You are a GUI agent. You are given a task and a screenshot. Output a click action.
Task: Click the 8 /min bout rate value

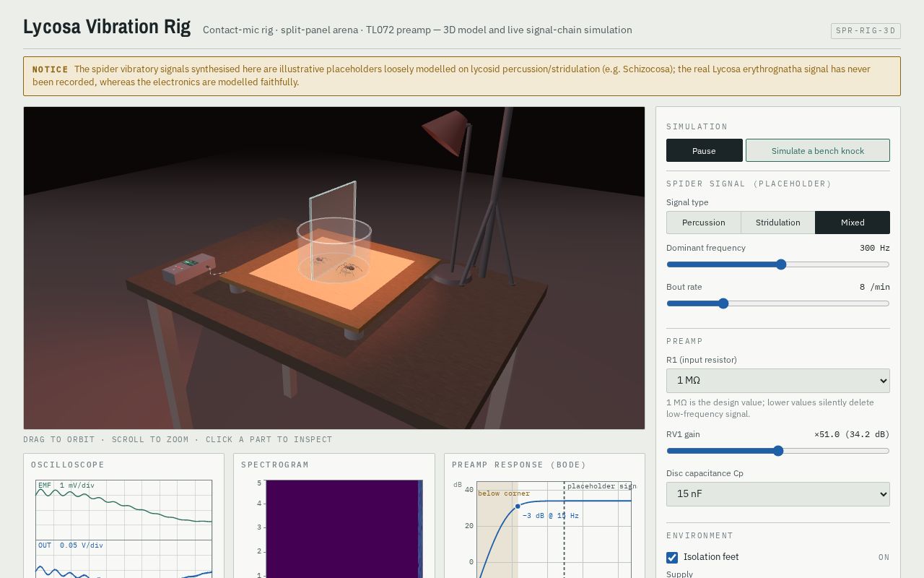pos(875,287)
